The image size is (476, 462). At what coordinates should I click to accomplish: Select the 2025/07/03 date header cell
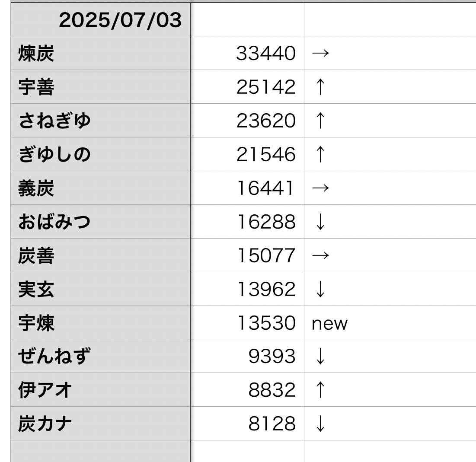pos(100,20)
